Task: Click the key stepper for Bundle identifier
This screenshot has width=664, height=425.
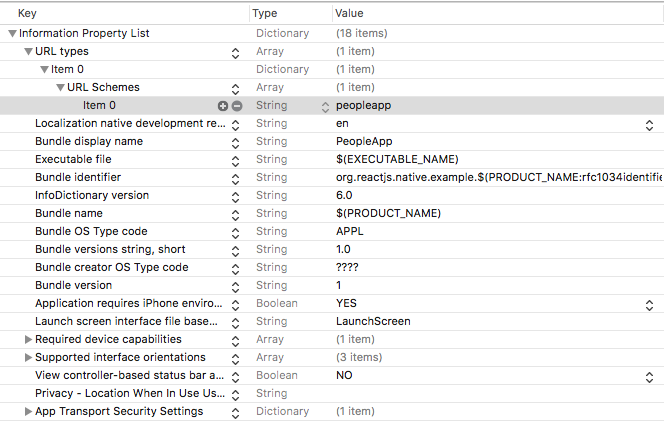Action: pyautogui.click(x=236, y=178)
